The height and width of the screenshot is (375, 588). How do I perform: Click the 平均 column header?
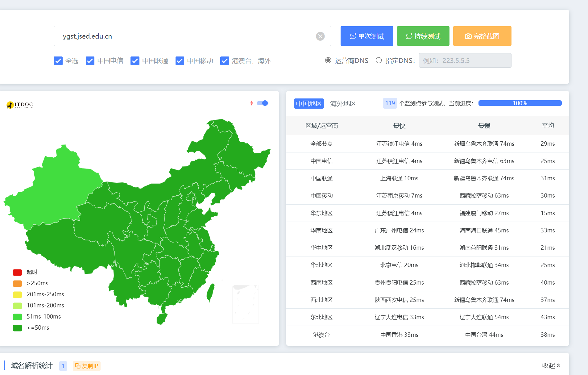pos(548,126)
